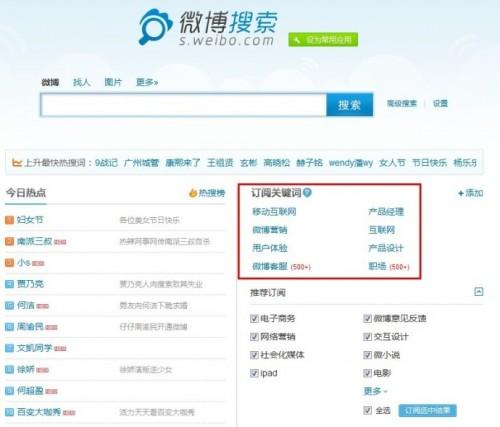Open trending term 女人节
Viewport: 500px width, 427px height.
392,163
